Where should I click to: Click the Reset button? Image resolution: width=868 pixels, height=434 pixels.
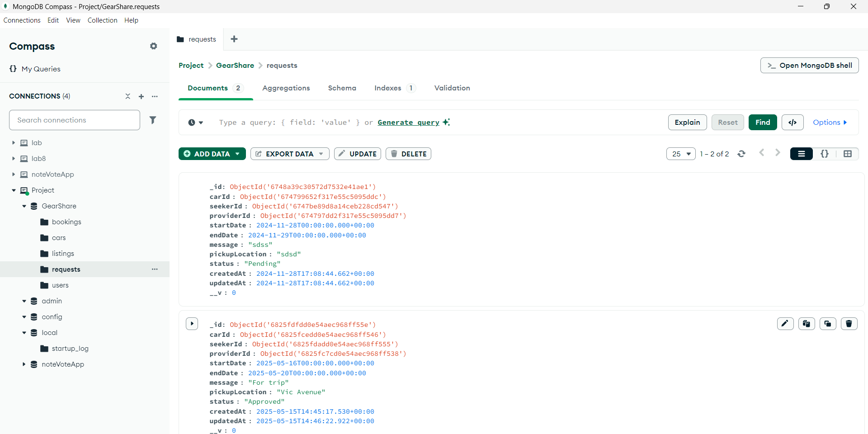click(x=727, y=122)
